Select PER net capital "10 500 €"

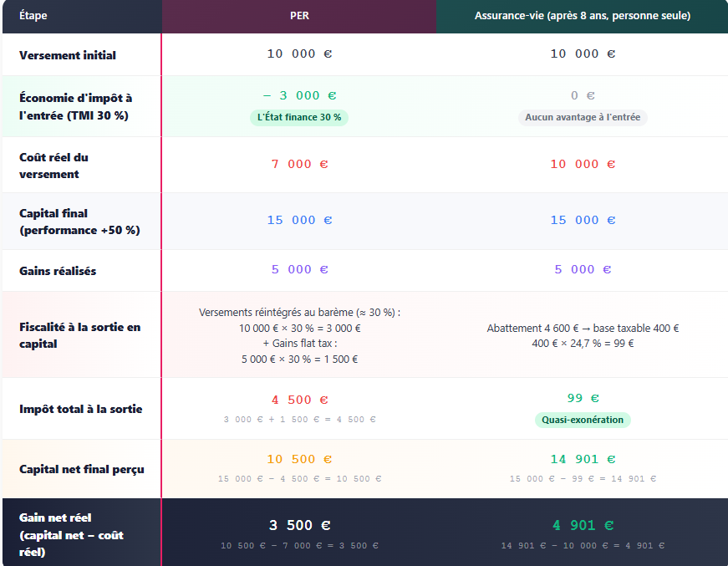[x=299, y=459]
